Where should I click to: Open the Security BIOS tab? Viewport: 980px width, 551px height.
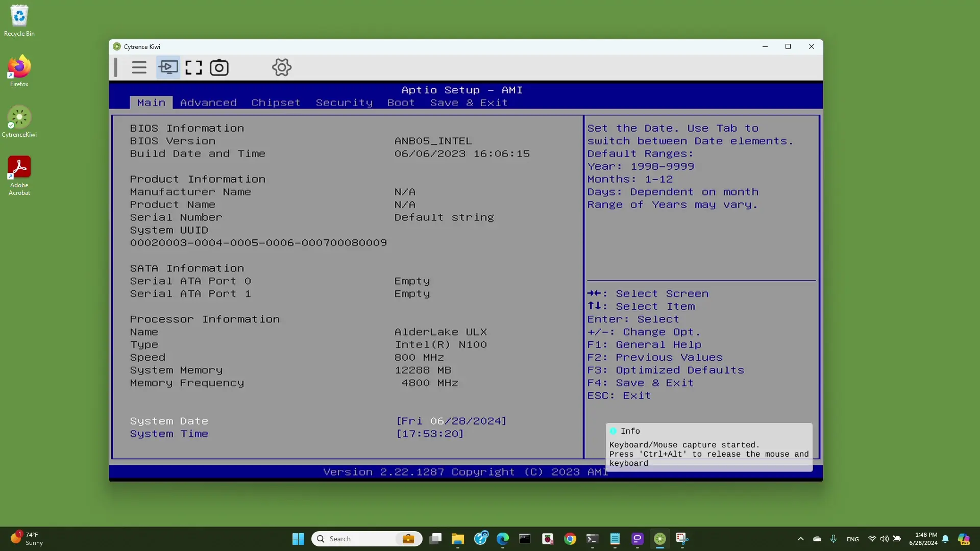point(344,103)
